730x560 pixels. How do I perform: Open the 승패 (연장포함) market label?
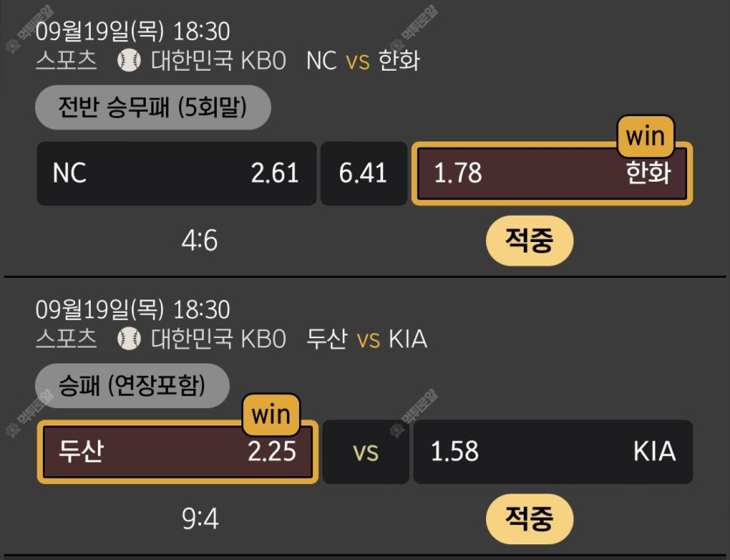(132, 385)
